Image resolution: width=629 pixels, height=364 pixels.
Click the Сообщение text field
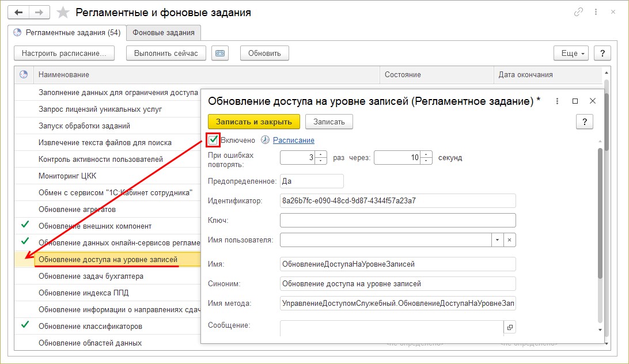tap(392, 328)
